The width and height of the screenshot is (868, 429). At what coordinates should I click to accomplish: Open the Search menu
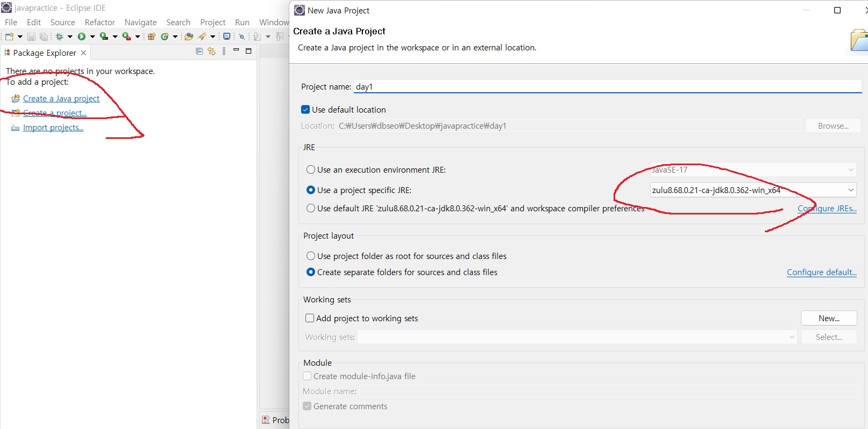coord(178,22)
